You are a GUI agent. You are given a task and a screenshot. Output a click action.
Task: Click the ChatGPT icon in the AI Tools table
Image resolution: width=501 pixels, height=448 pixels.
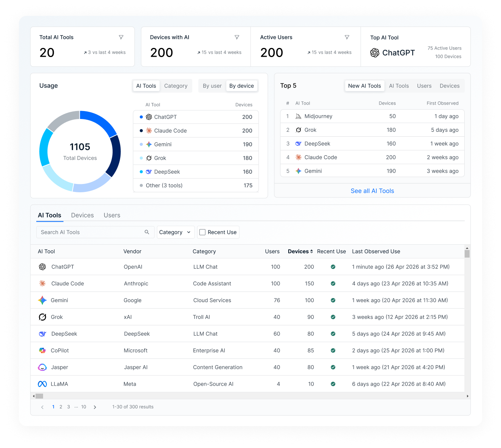[x=42, y=267]
